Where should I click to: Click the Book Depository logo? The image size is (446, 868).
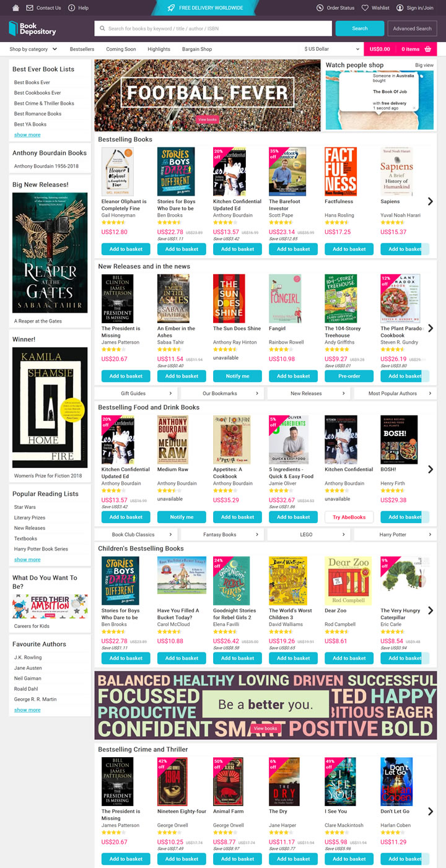point(32,28)
